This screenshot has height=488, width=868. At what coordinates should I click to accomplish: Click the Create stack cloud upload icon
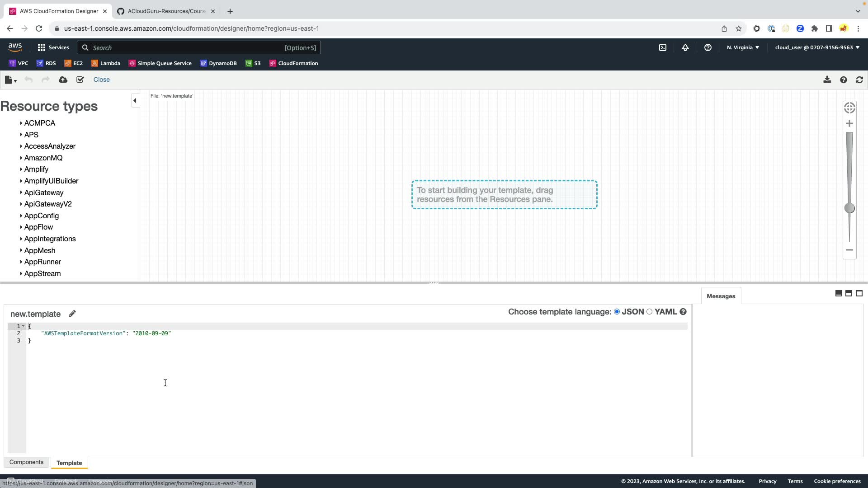pyautogui.click(x=63, y=80)
